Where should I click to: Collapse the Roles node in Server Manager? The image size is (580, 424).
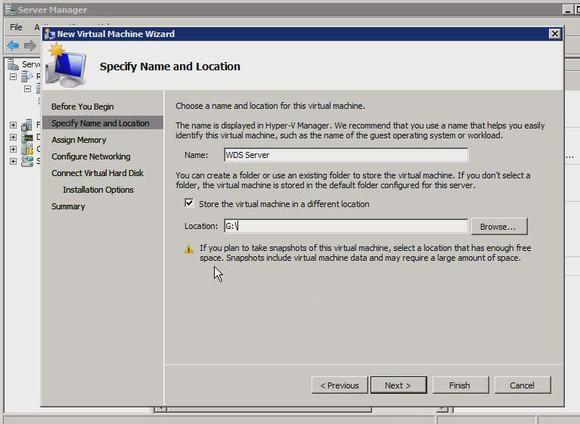pos(13,77)
